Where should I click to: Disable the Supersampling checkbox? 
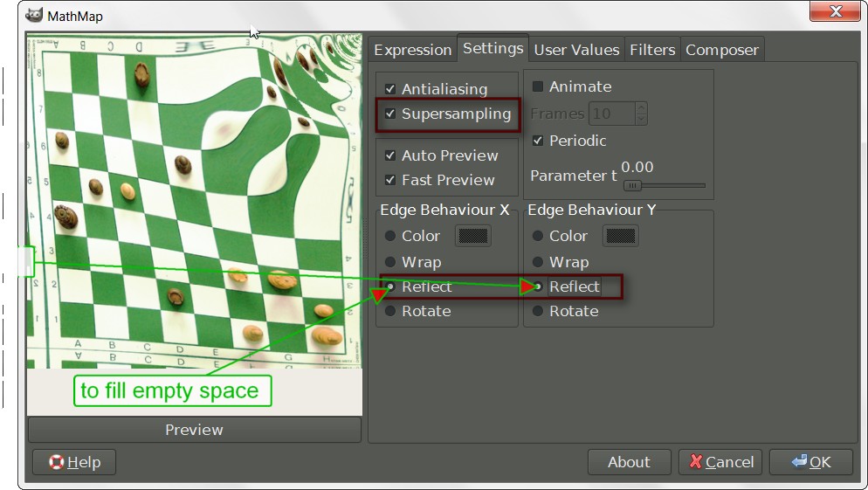(x=390, y=114)
